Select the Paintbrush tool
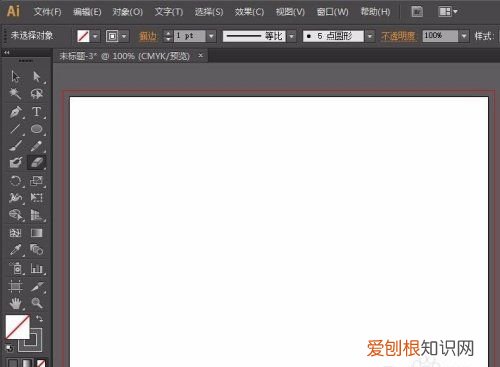This screenshot has height=367, width=500. click(15, 146)
